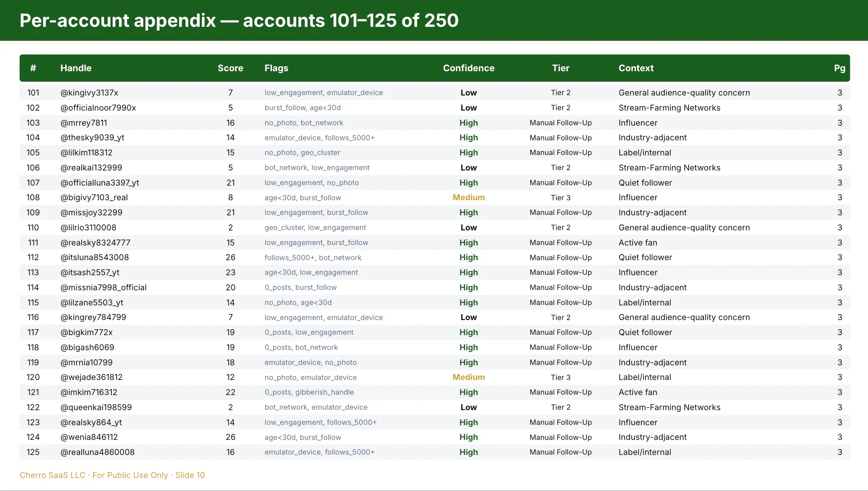
Task: Click handle @queenkai198599
Action: click(x=96, y=407)
